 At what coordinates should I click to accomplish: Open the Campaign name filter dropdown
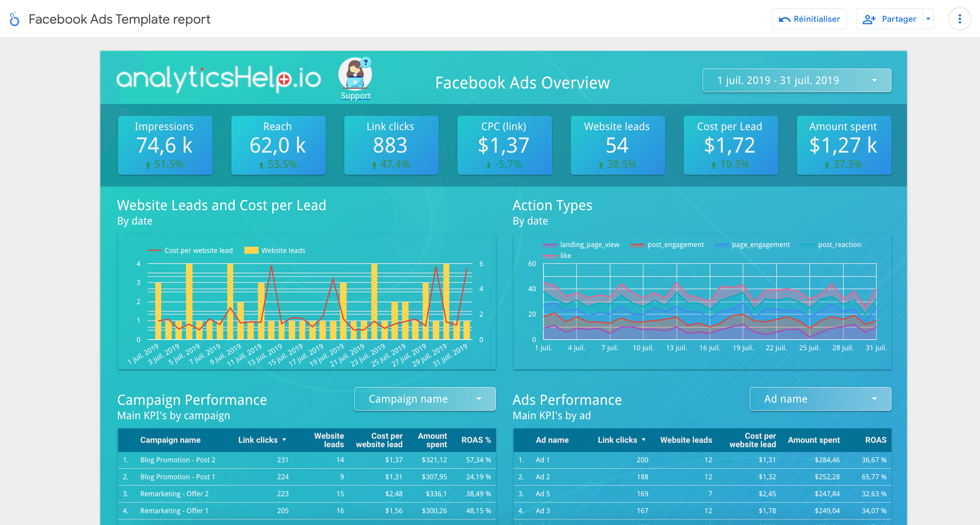pos(425,399)
